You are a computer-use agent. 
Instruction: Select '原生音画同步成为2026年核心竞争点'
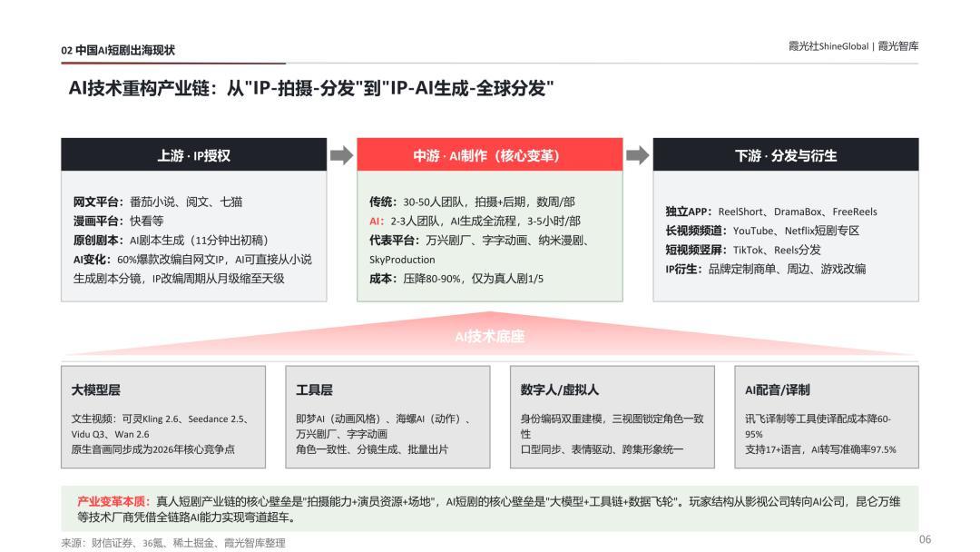click(153, 449)
